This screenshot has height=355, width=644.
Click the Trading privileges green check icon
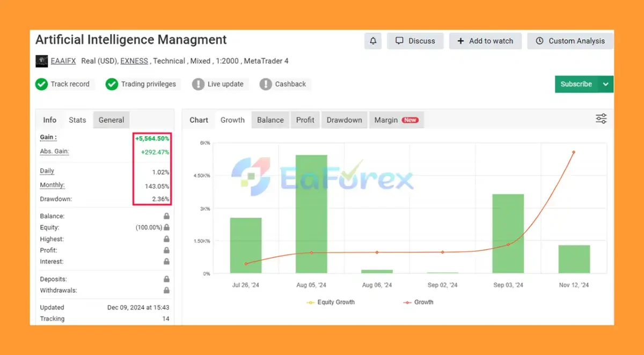(x=112, y=84)
